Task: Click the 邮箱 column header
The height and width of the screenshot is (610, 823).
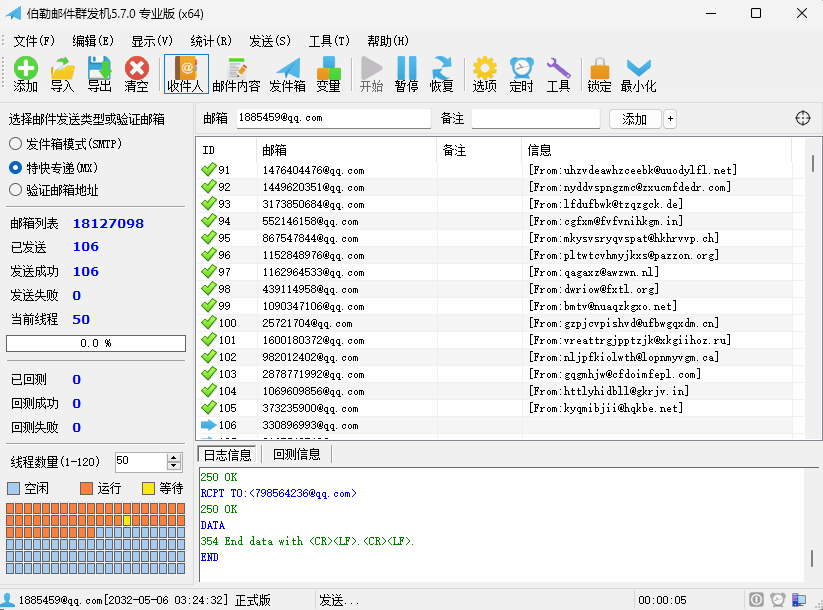Action: pyautogui.click(x=346, y=150)
